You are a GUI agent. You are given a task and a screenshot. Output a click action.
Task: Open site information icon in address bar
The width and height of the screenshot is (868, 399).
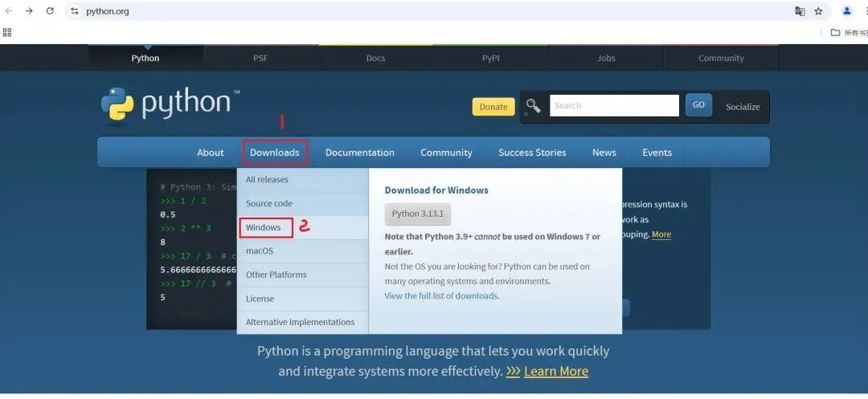pyautogui.click(x=75, y=11)
